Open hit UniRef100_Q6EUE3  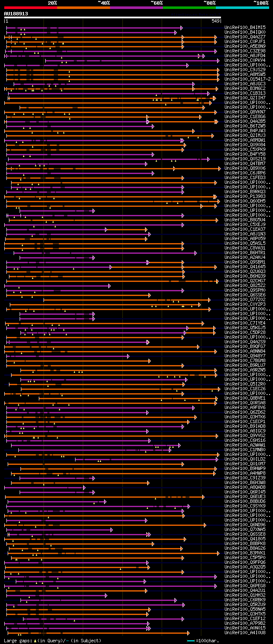pos(245,496)
